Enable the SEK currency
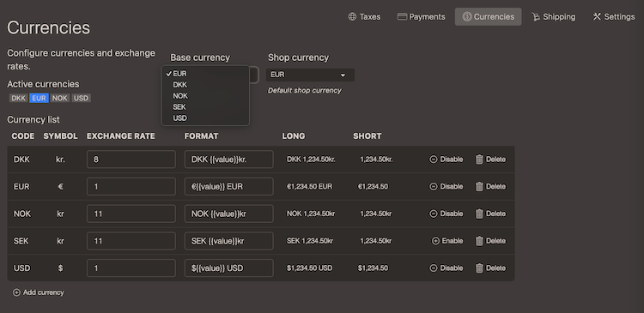Image resolution: width=644 pixels, height=313 pixels. point(447,241)
